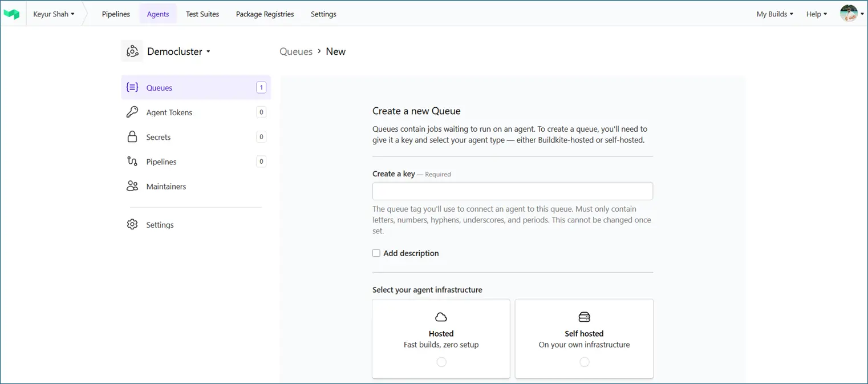Go back via Queues breadcrumb link
Screen dimensions: 868x384
point(296,51)
